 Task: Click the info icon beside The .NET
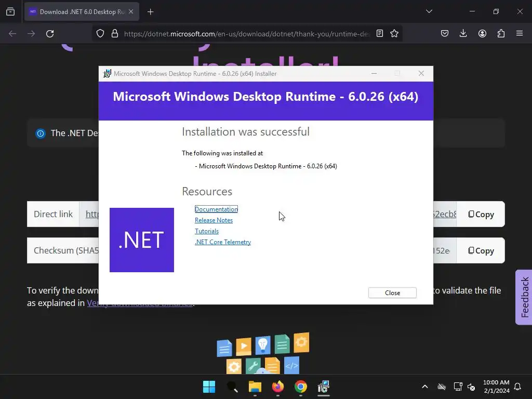click(41, 134)
